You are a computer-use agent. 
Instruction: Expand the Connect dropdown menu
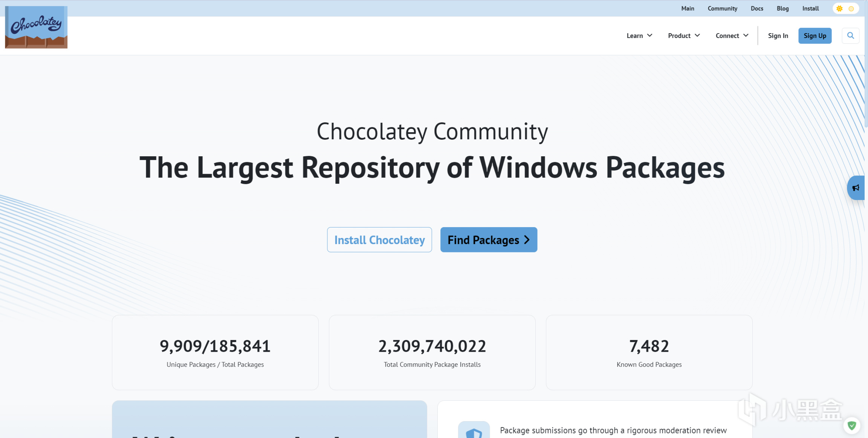[x=732, y=36]
